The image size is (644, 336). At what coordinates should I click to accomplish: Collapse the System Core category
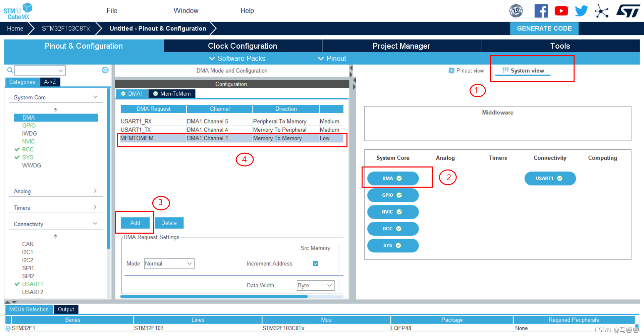(x=95, y=97)
